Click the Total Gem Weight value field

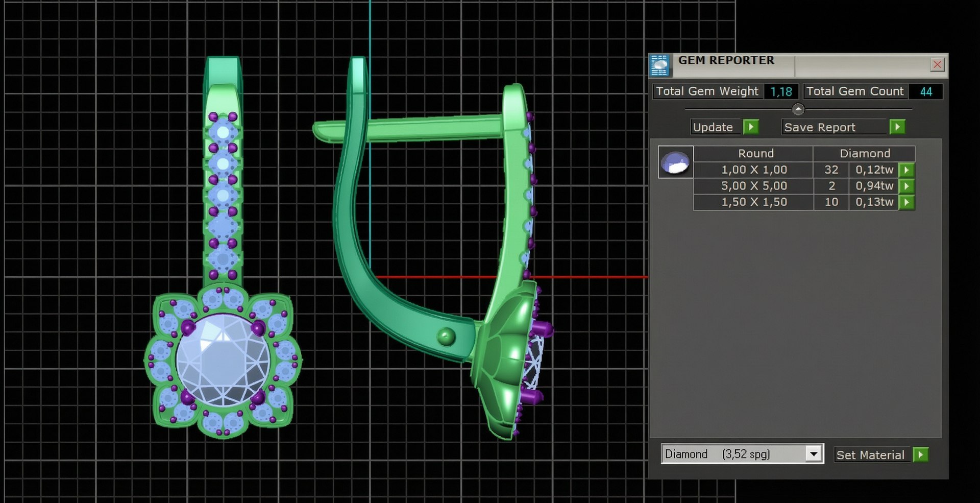[x=781, y=91]
